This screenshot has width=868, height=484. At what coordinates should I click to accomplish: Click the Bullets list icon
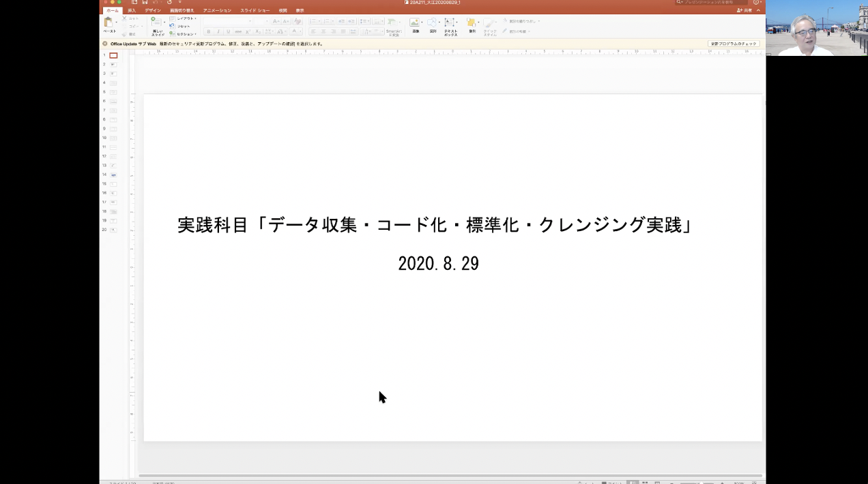(313, 21)
